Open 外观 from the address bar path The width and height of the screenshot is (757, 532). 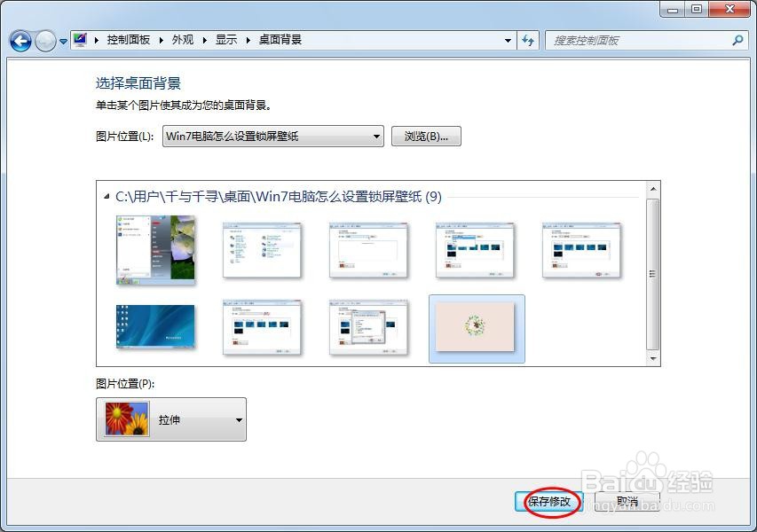tap(181, 39)
